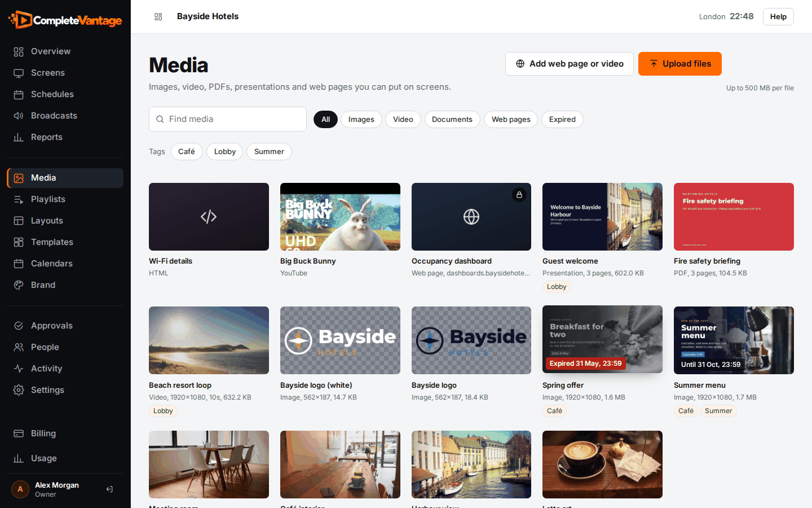The image size is (812, 508).
Task: Click the magnifier icon in Find media
Action: tap(160, 119)
